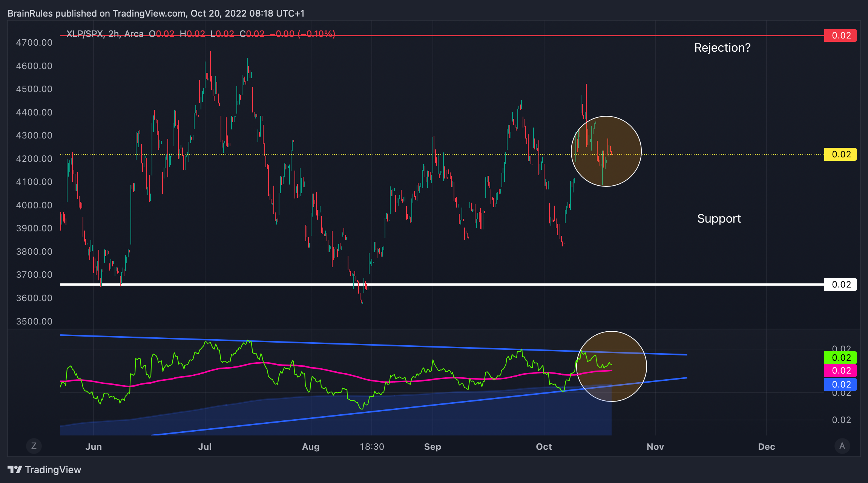The height and width of the screenshot is (483, 868).
Task: Click the blue 0.02 indicator label
Action: pyautogui.click(x=840, y=385)
